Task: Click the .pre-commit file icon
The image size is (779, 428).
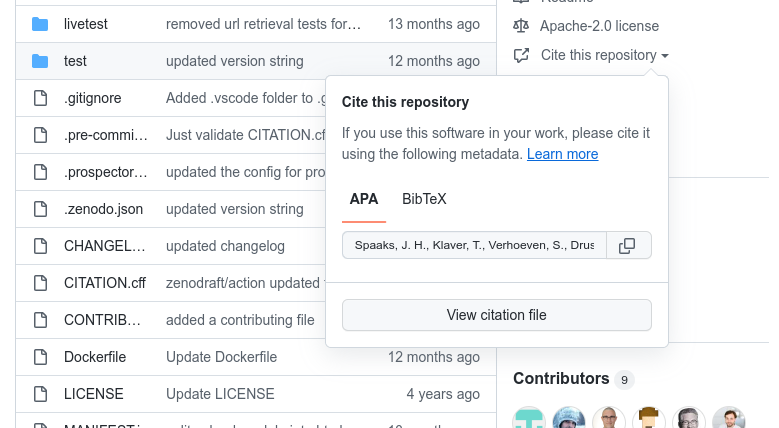Action: [x=40, y=135]
